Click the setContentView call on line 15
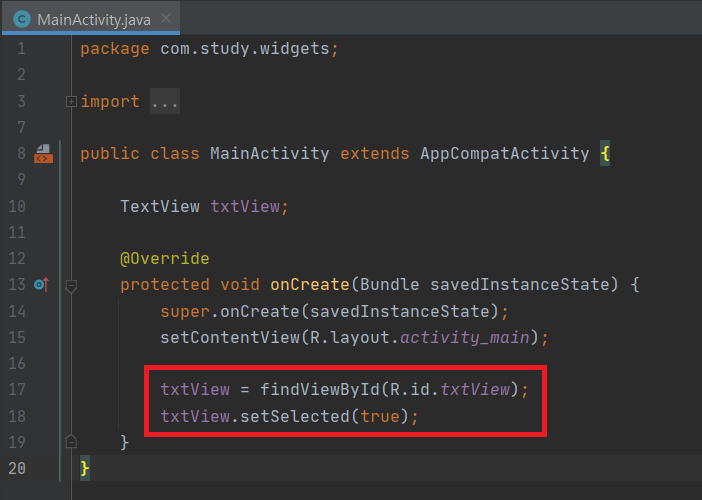Viewport: 702px width, 500px height. pos(230,337)
